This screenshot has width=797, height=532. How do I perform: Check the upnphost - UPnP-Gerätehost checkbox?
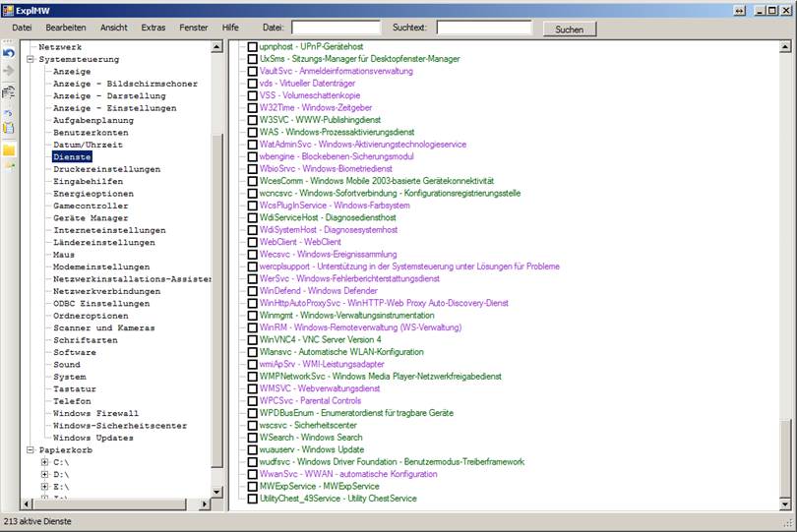252,47
